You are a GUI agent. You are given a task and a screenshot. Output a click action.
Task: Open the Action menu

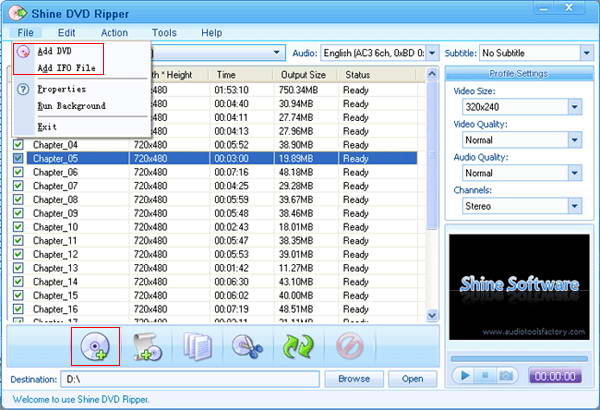(114, 33)
